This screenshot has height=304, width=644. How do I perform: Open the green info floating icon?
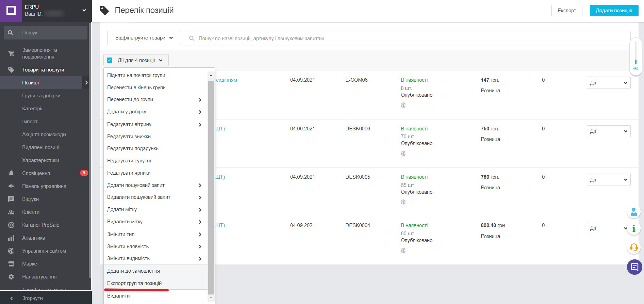[x=634, y=228]
